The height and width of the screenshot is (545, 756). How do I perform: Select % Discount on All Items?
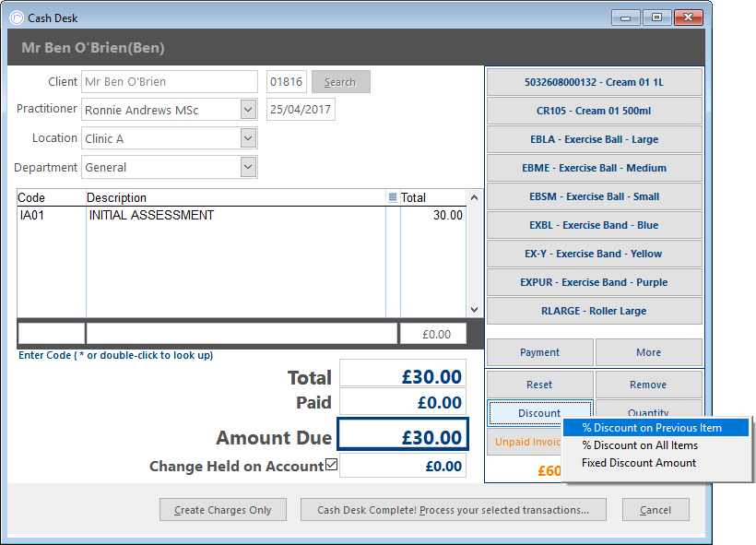(656, 445)
